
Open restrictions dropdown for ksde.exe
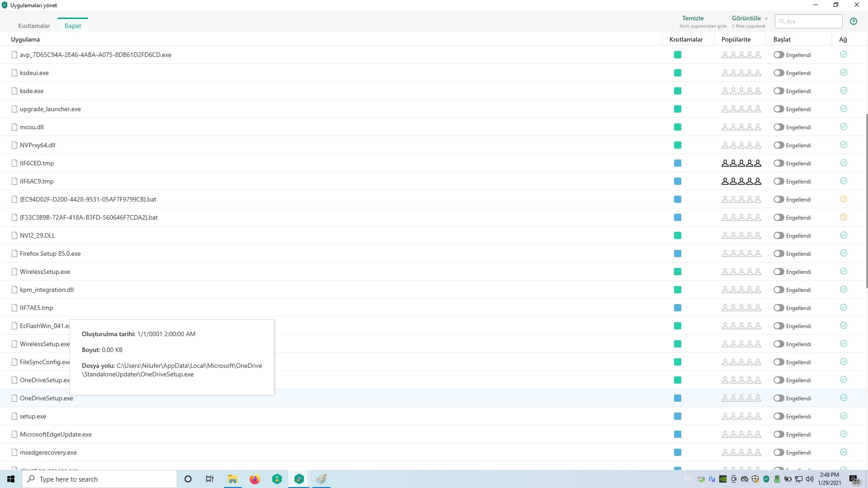coord(677,91)
